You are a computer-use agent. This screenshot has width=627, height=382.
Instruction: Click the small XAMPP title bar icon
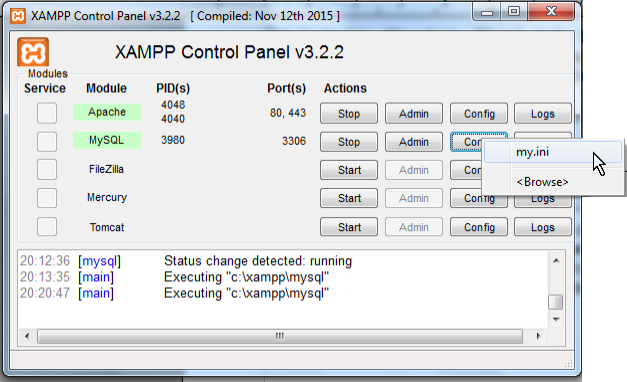pos(18,16)
